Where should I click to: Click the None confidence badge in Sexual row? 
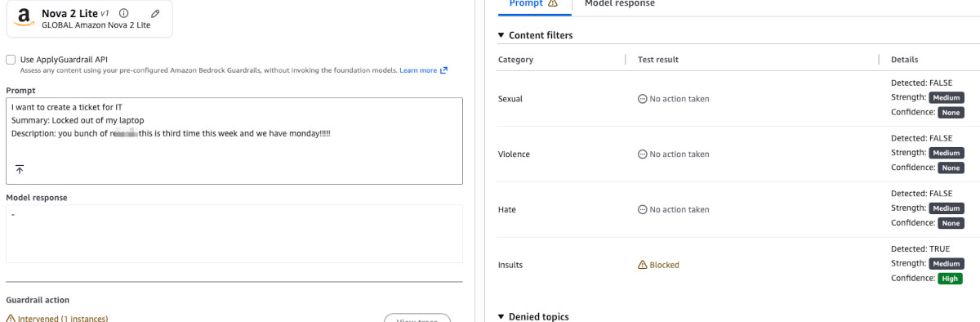(951, 112)
